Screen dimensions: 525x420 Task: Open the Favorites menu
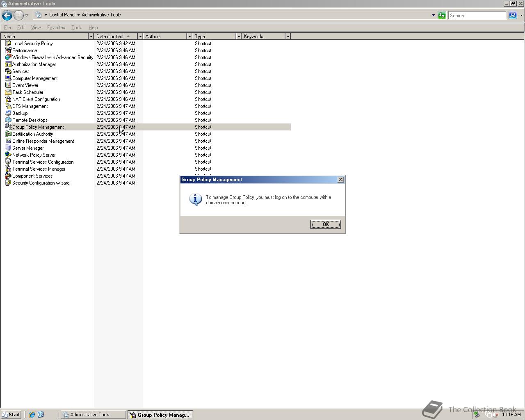tap(56, 27)
